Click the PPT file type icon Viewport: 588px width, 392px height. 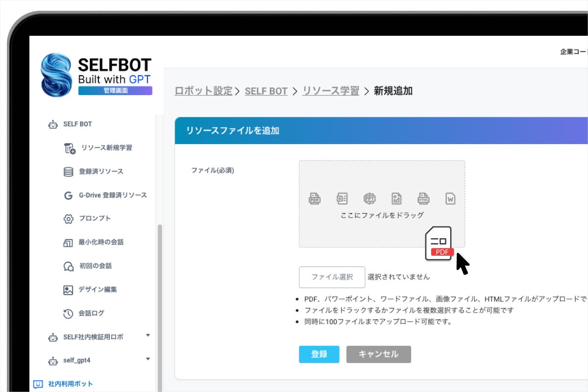tap(369, 198)
